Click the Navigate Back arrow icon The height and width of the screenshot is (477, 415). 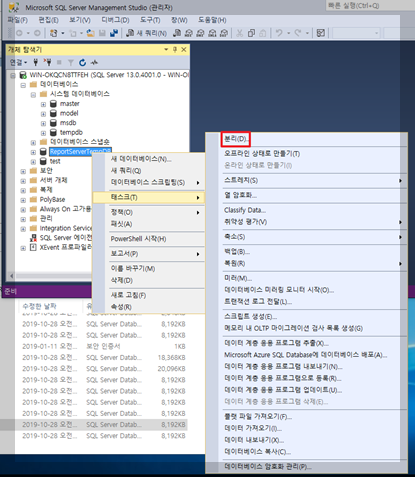point(19,33)
